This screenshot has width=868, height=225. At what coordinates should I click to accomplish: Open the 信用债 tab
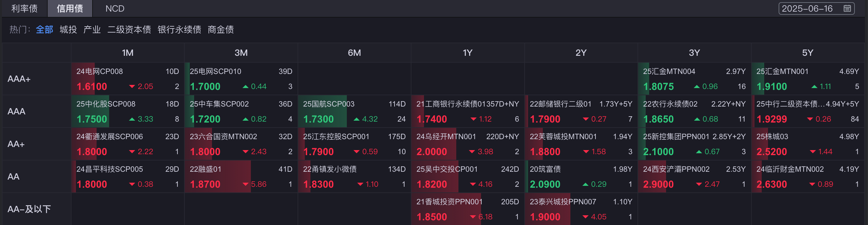[70, 8]
